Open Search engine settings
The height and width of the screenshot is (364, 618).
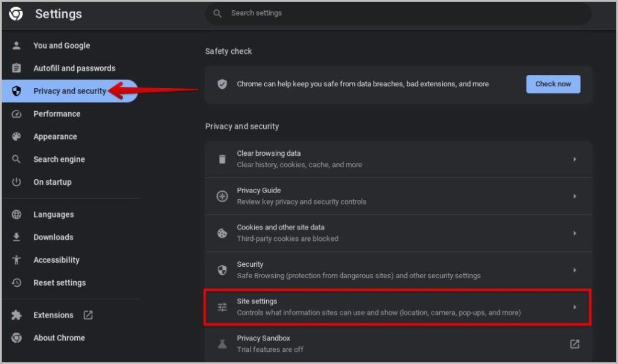click(70, 159)
